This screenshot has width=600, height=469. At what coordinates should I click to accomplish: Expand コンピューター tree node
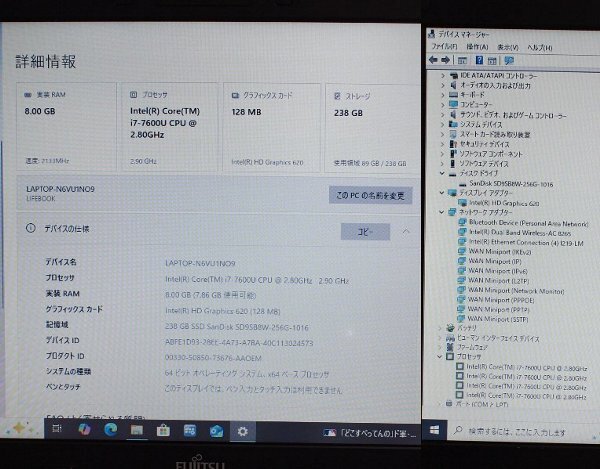(x=443, y=104)
